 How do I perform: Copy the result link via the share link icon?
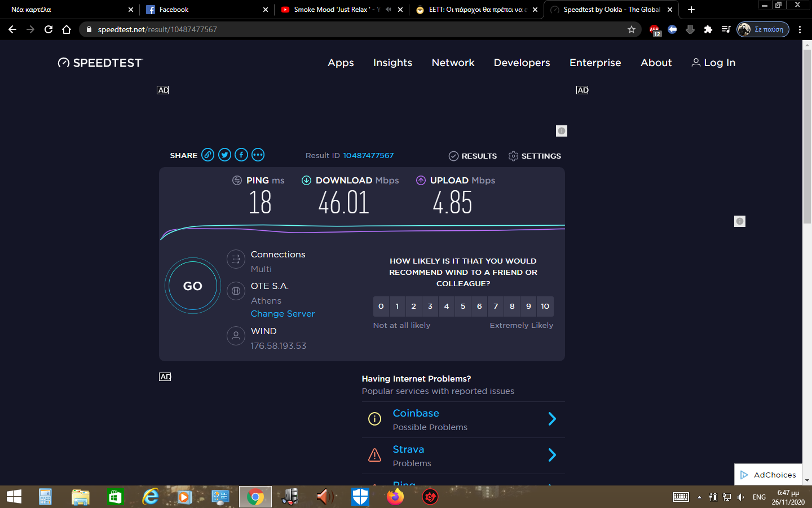(x=208, y=155)
